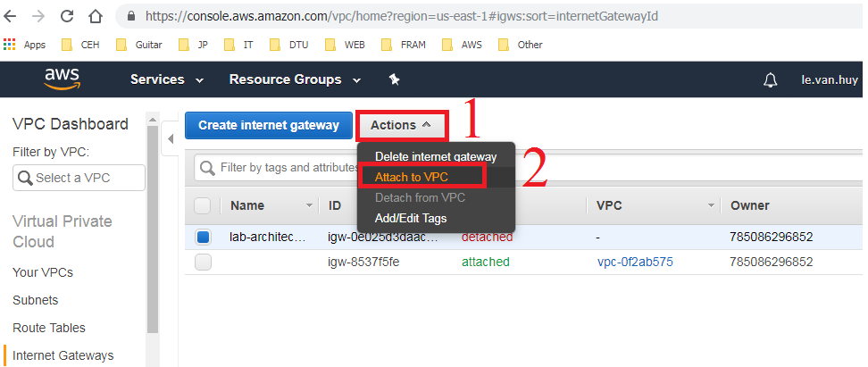Toggle the select-all header checkbox
The image size is (868, 367).
203,205
